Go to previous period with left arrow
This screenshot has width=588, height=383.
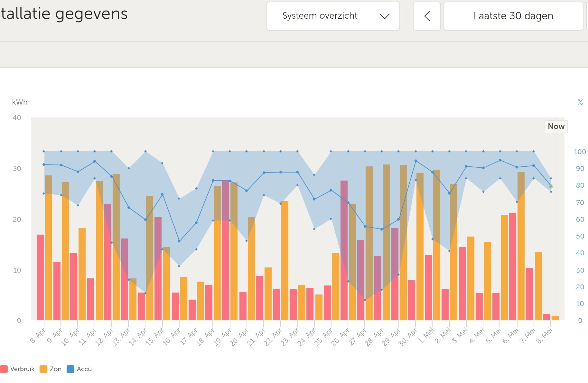427,16
